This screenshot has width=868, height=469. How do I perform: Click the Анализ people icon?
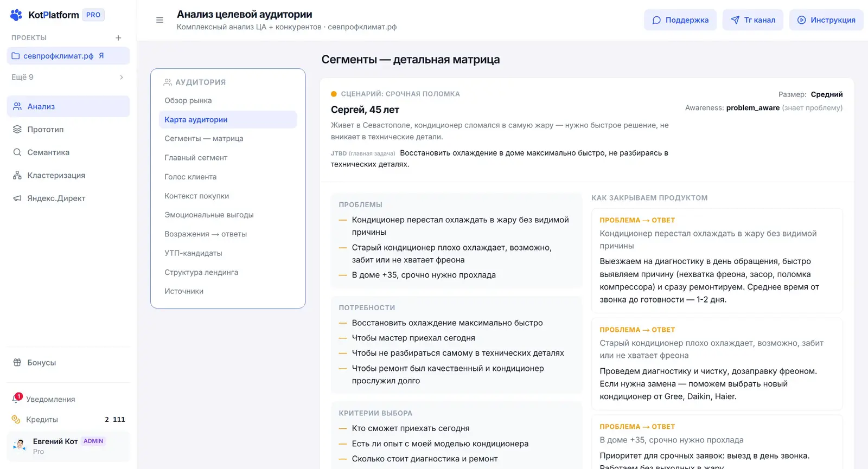coord(17,106)
